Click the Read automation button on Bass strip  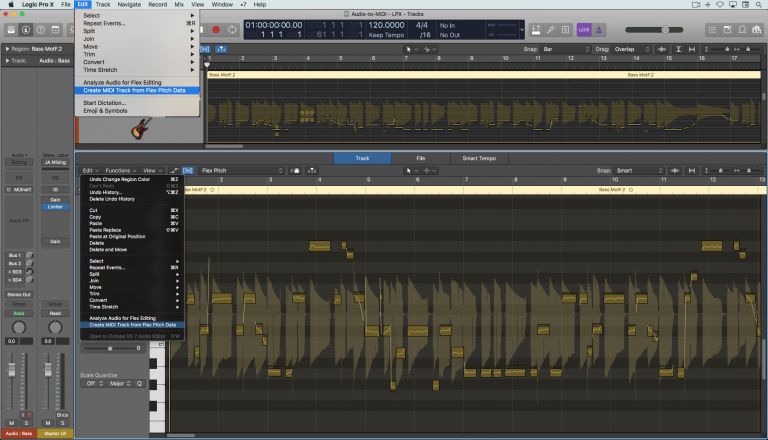19,313
